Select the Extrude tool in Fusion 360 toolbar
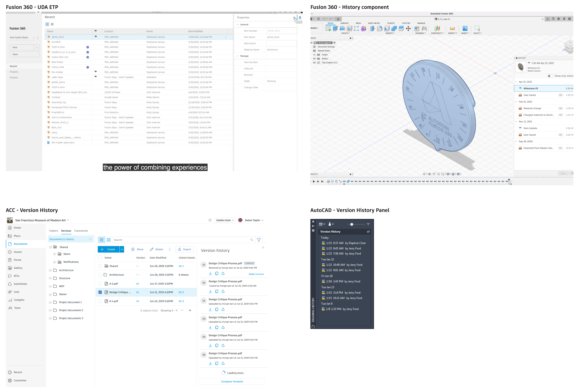The width and height of the screenshot is (588, 387). click(335, 28)
